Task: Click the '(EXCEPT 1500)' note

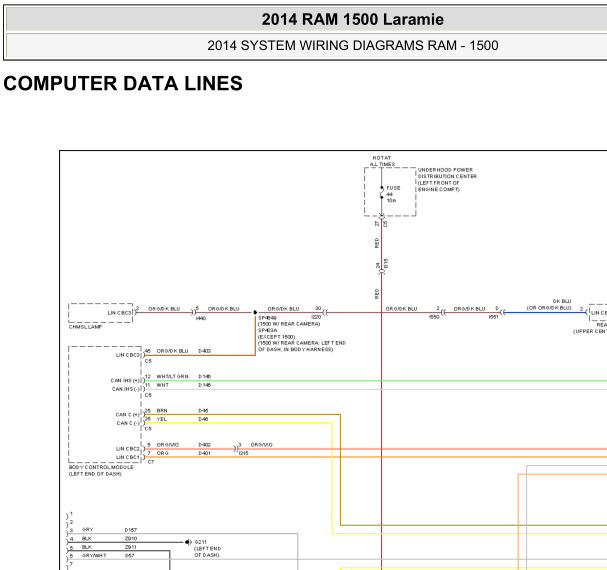Action: (x=276, y=337)
